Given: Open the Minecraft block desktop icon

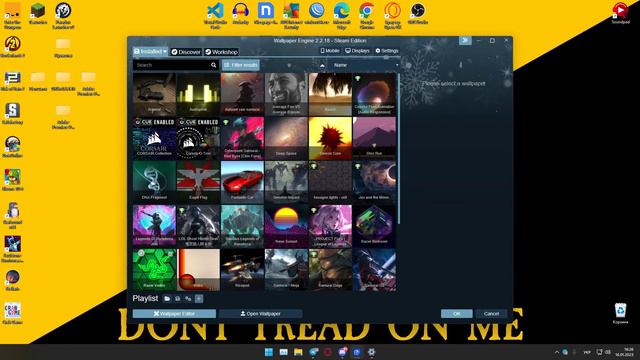Looking at the screenshot, I should coord(38,13).
